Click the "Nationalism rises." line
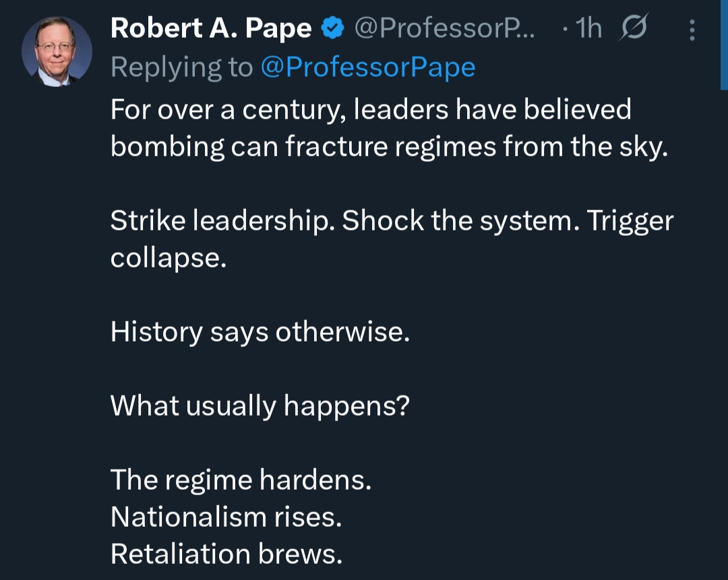 [x=226, y=517]
